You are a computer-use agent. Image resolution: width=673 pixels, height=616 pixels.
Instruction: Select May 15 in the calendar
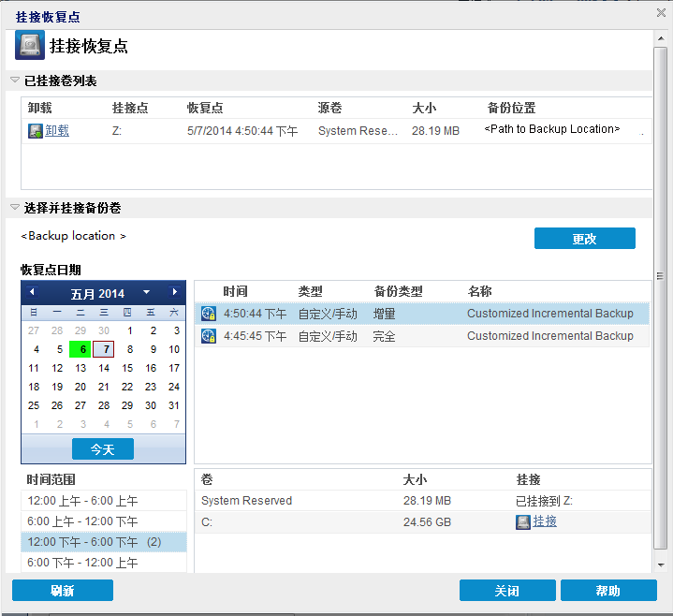tap(127, 368)
